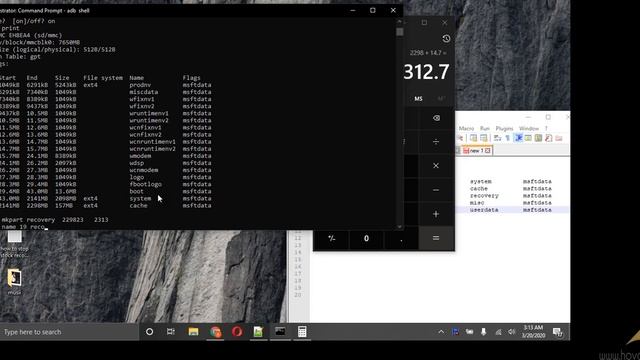The height and width of the screenshot is (360, 640).
Task: Click Command Prompt scrollbar down arrow
Action: click(399, 227)
